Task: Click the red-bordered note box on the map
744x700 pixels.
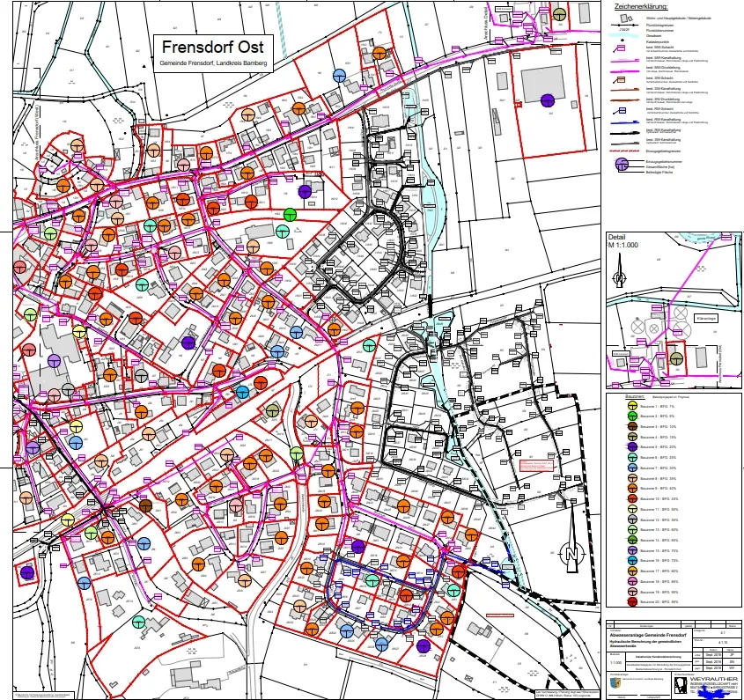Action: (x=536, y=465)
